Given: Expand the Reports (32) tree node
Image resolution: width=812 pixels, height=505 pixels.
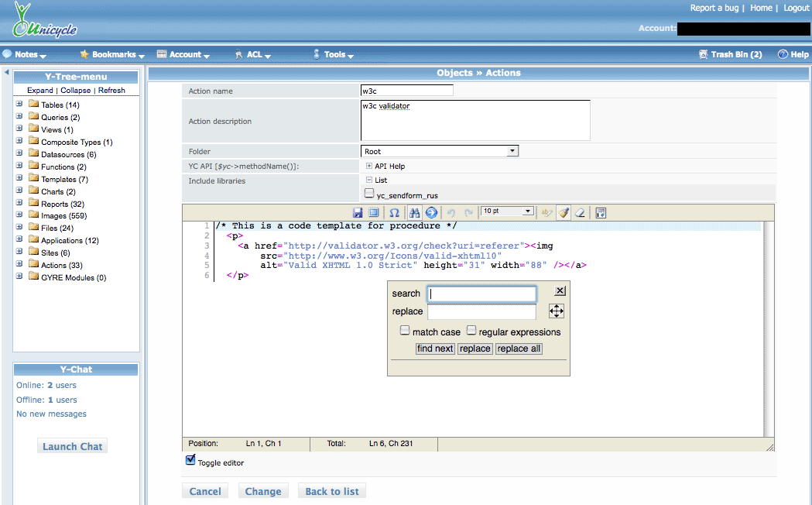Looking at the screenshot, I should [x=19, y=204].
